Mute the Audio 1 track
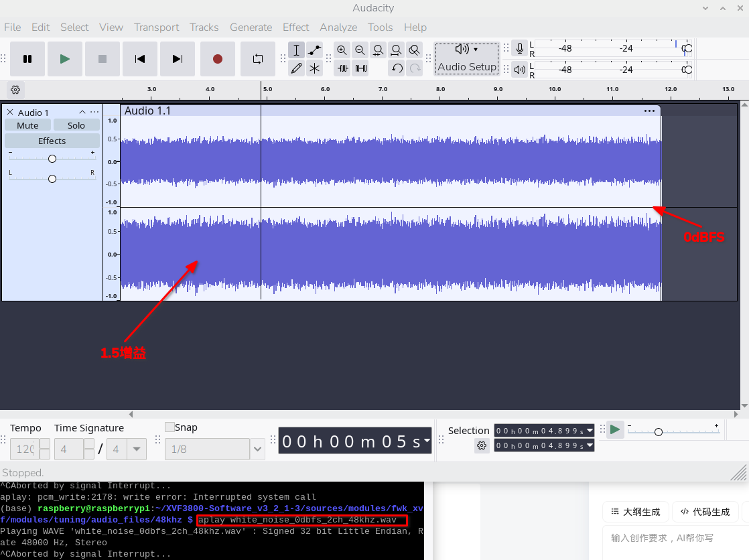749x560 pixels. tap(27, 126)
